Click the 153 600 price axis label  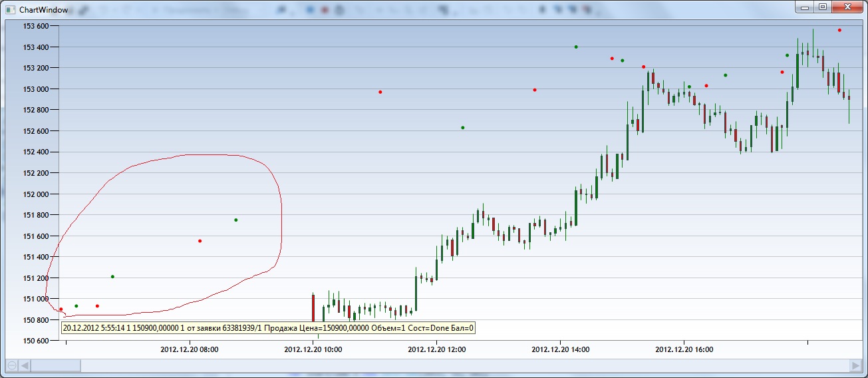36,26
